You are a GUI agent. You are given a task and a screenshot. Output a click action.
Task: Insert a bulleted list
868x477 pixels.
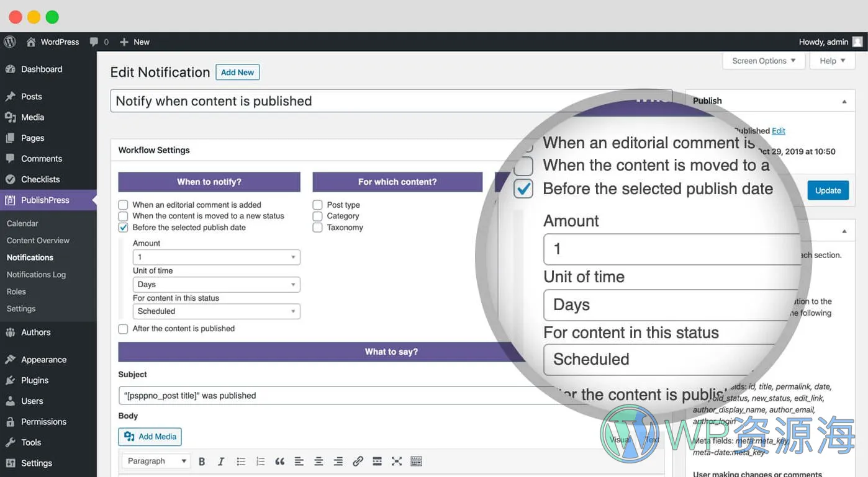(x=241, y=461)
